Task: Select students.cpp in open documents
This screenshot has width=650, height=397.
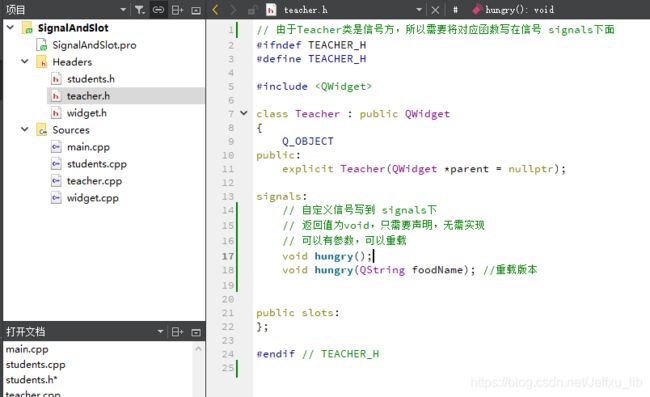Action: click(x=35, y=364)
